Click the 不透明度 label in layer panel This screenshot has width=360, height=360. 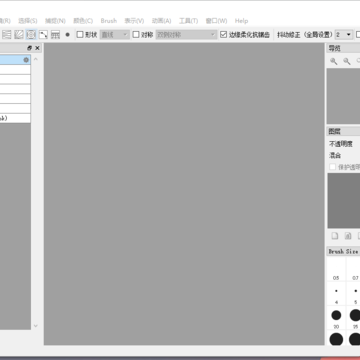pos(341,144)
